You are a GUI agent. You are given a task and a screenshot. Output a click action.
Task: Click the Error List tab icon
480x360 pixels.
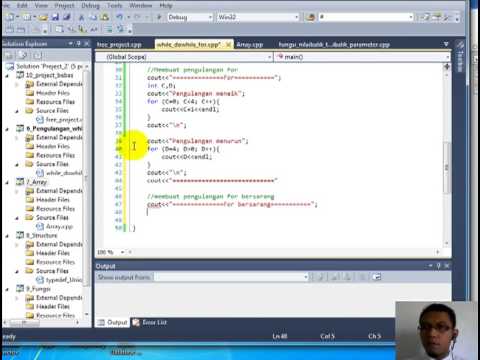(136, 322)
